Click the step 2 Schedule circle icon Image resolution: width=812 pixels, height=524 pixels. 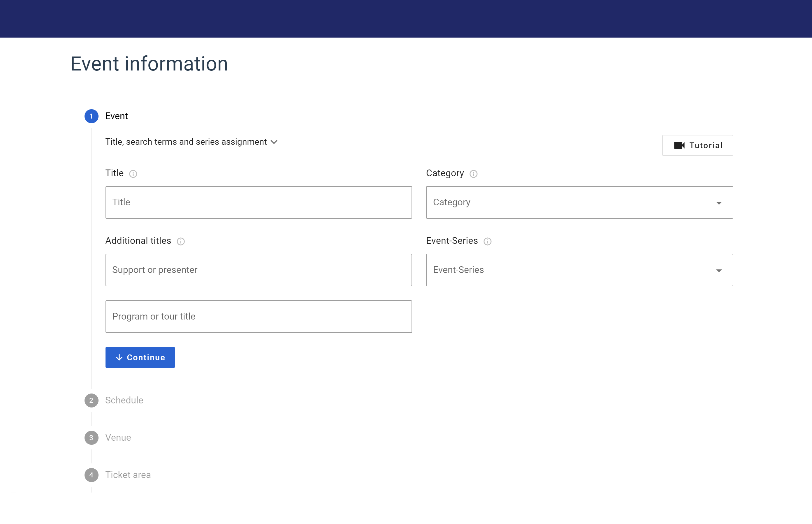pos(91,400)
